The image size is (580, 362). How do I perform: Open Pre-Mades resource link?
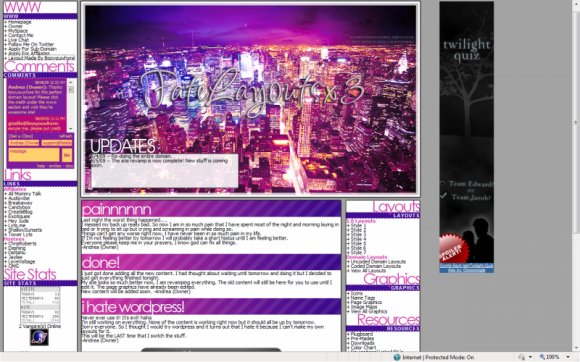click(x=362, y=338)
